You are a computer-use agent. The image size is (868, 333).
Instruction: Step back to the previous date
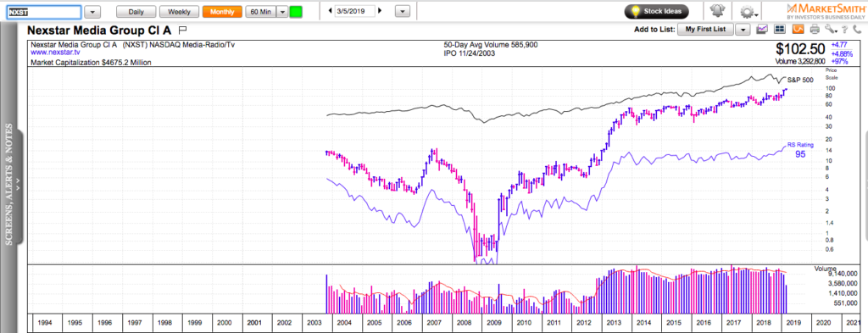click(330, 11)
